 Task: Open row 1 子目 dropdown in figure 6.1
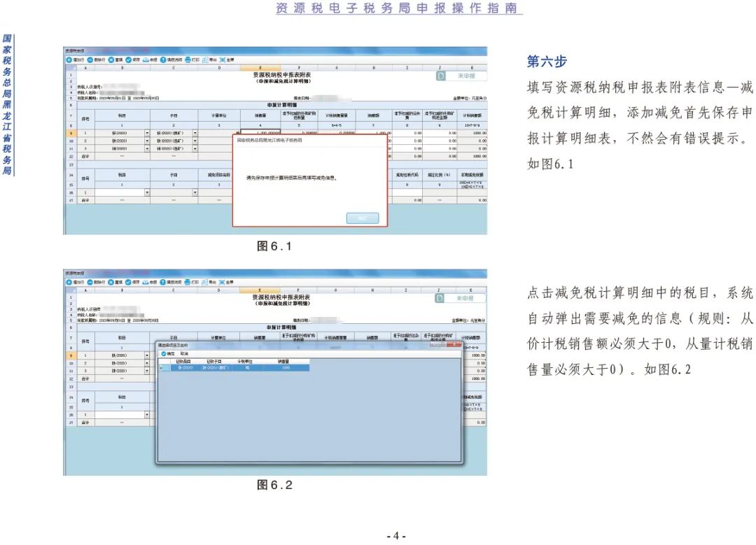[x=195, y=133]
